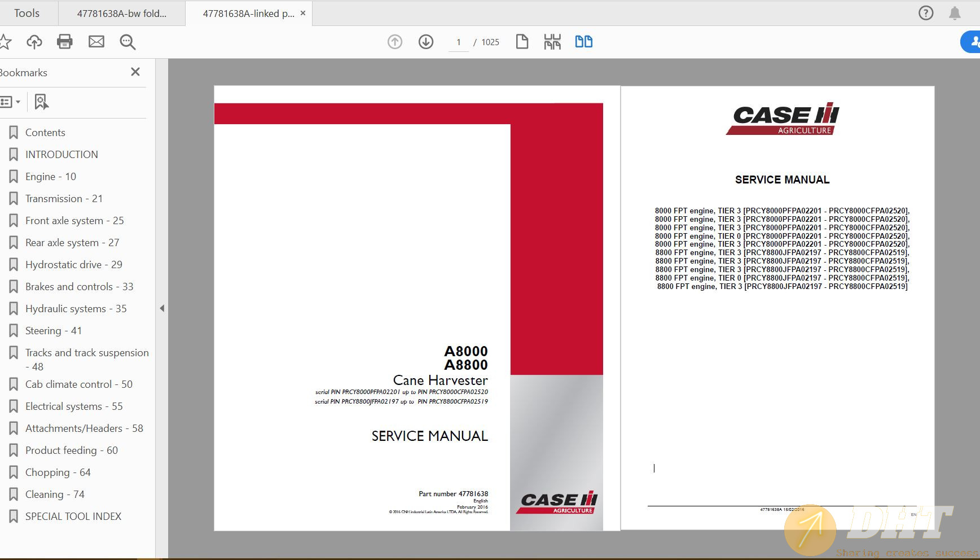The width and height of the screenshot is (980, 560).
Task: Share the file via the cloud upload icon
Action: tap(34, 41)
